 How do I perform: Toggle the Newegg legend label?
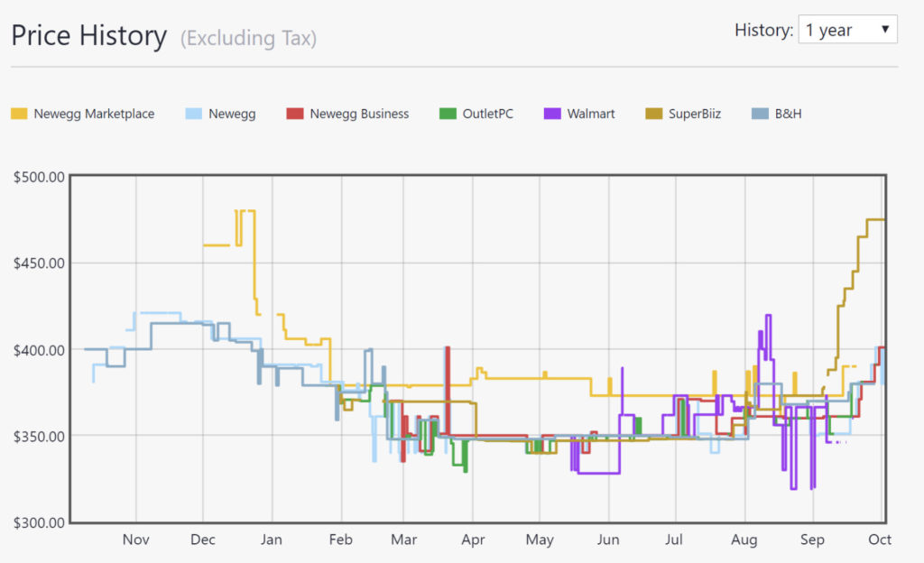232,114
